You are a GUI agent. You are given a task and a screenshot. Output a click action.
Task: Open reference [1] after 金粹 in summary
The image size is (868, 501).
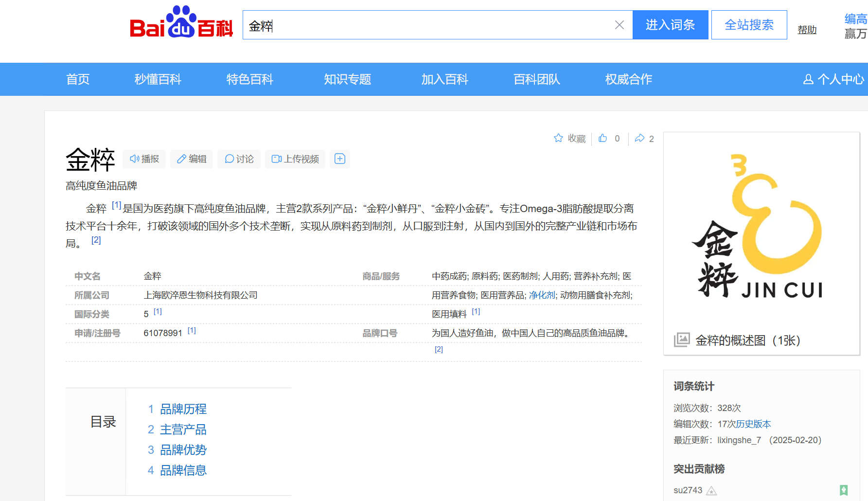click(x=116, y=205)
